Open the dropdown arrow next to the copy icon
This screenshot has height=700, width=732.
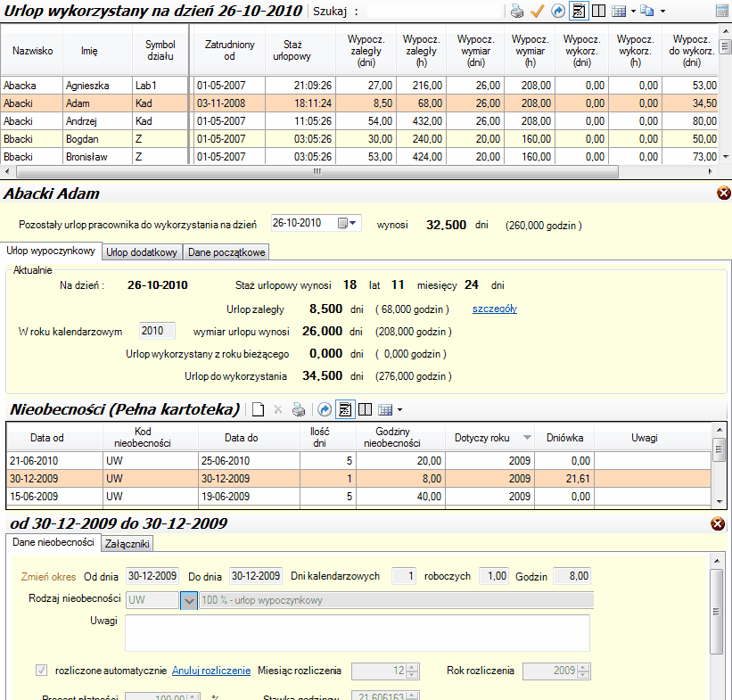pos(662,11)
